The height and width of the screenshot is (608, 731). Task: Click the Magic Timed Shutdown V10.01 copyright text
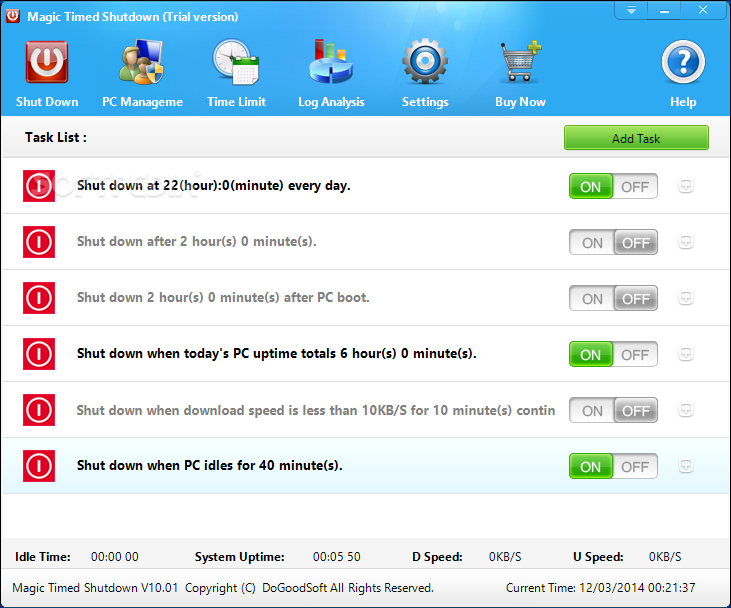[223, 588]
